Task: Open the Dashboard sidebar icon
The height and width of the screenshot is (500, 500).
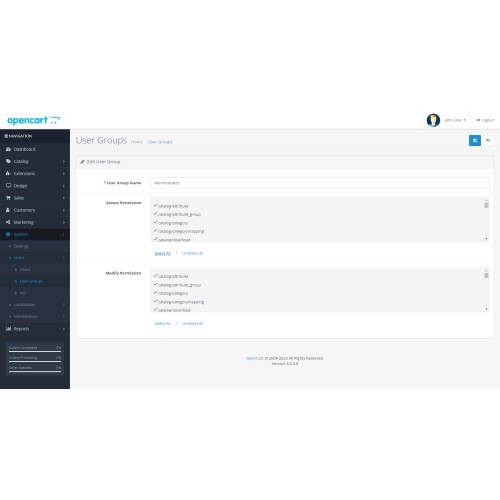Action: 8,149
